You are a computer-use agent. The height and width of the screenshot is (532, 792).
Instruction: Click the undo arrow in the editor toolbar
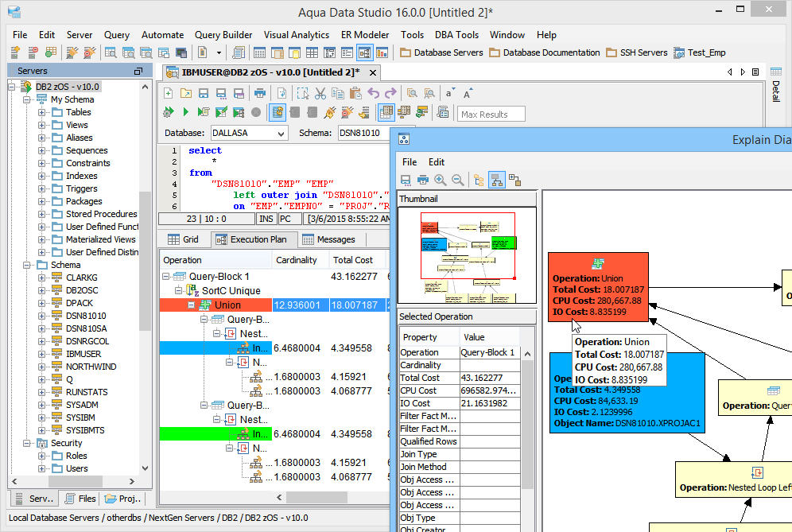[x=373, y=94]
